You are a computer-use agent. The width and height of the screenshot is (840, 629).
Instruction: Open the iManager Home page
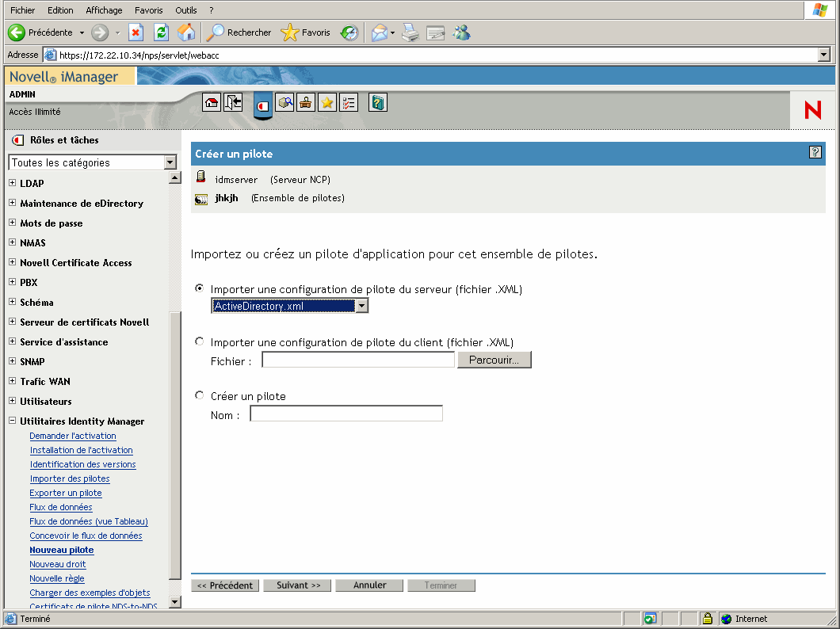(x=211, y=102)
